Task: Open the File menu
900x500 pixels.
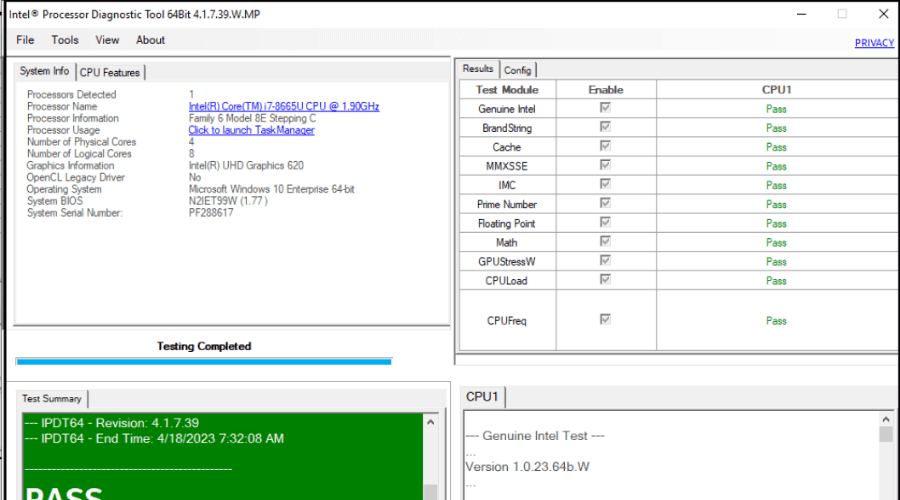Action: 25,40
